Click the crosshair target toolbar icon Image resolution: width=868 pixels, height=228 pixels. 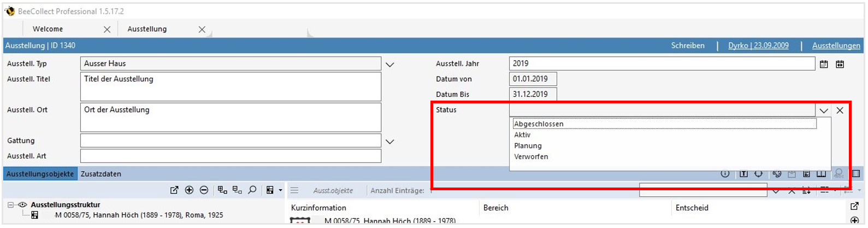coord(759,174)
